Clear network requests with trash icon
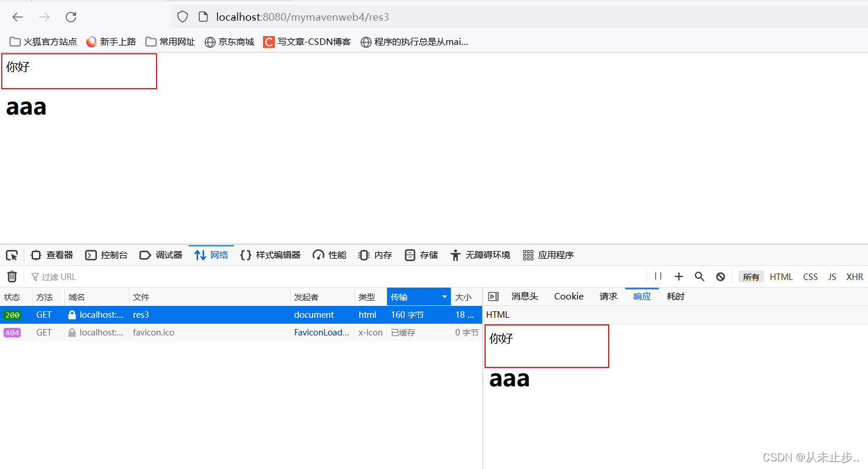This screenshot has height=469, width=868. point(12,276)
